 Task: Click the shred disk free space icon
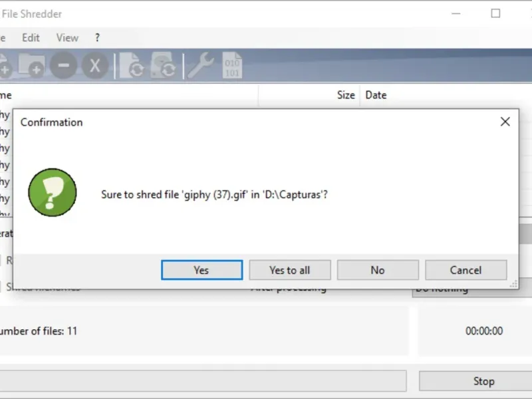pyautogui.click(x=163, y=65)
